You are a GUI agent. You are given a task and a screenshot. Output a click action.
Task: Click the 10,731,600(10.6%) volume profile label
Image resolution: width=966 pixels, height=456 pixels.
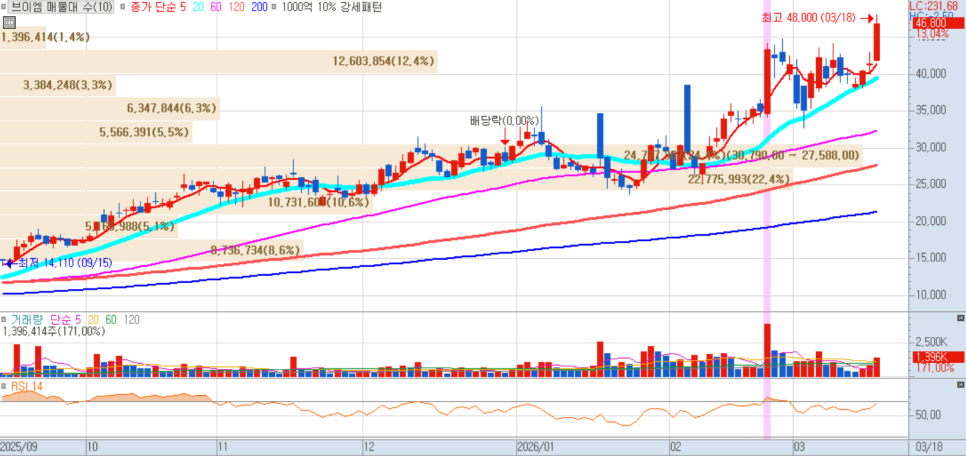[319, 202]
